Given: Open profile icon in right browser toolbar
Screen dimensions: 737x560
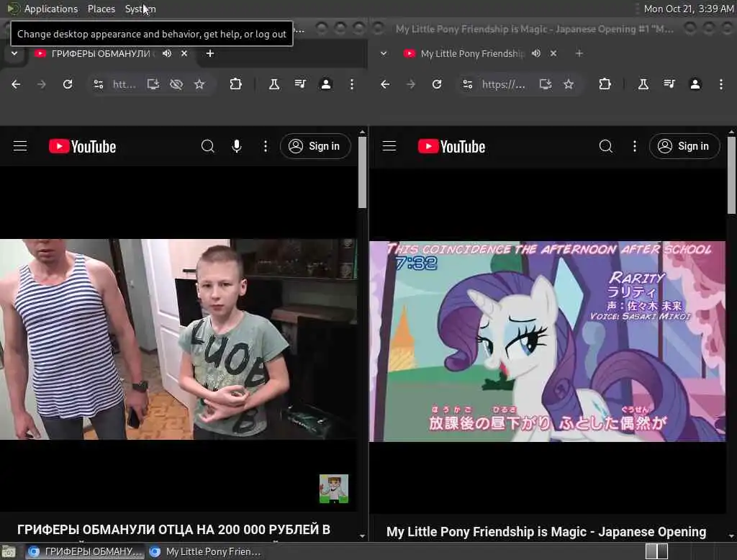Looking at the screenshot, I should [695, 84].
